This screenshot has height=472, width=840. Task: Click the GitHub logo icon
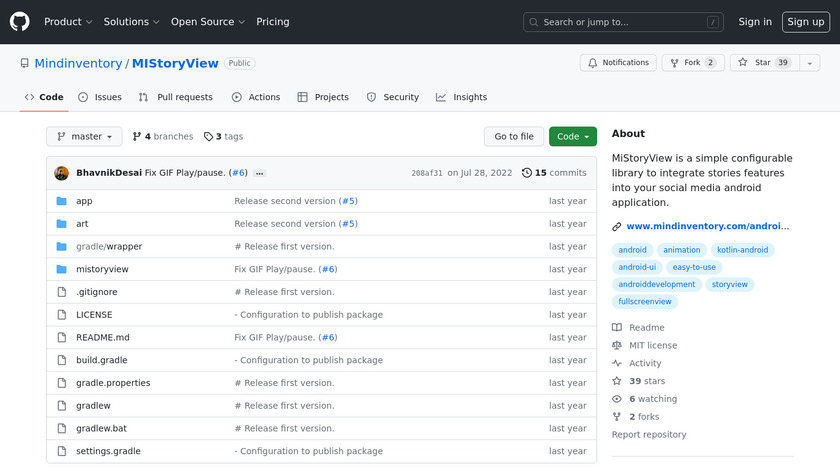tap(20, 22)
